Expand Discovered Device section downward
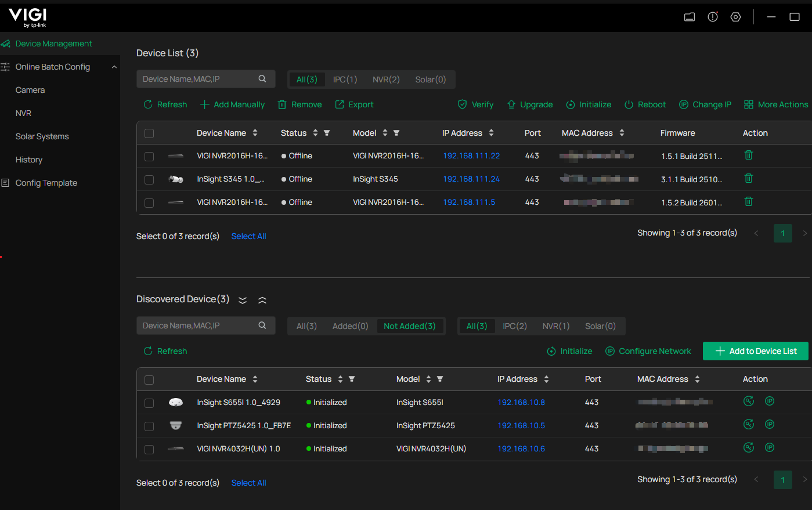 point(243,300)
